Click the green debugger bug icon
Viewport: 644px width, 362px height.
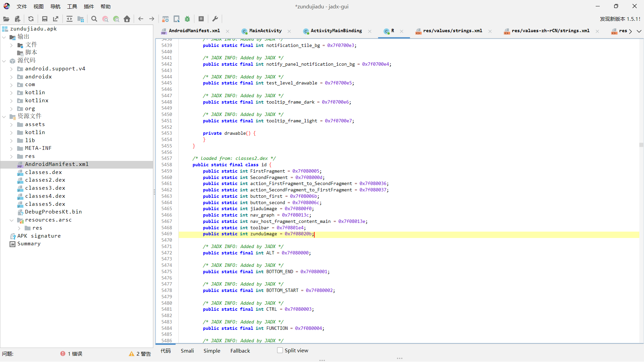pyautogui.click(x=187, y=19)
